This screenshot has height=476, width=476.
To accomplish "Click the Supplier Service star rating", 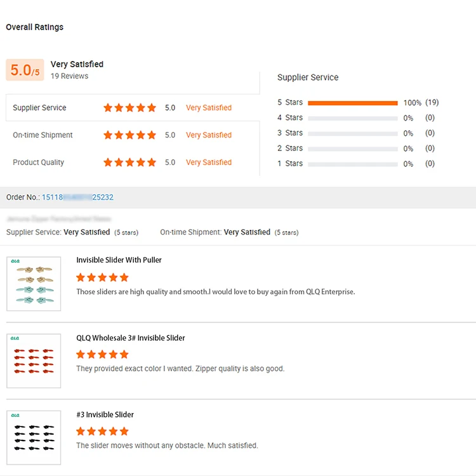I will point(129,108).
